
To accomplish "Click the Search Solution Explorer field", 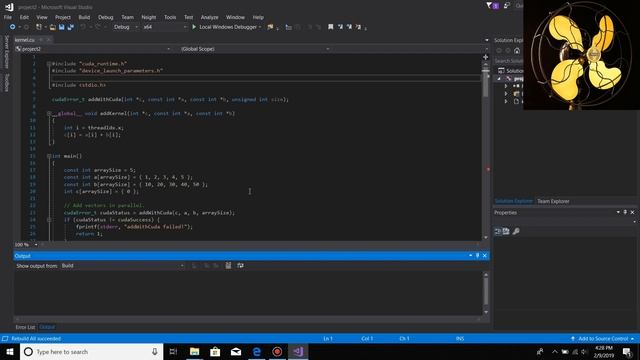I will [x=509, y=61].
